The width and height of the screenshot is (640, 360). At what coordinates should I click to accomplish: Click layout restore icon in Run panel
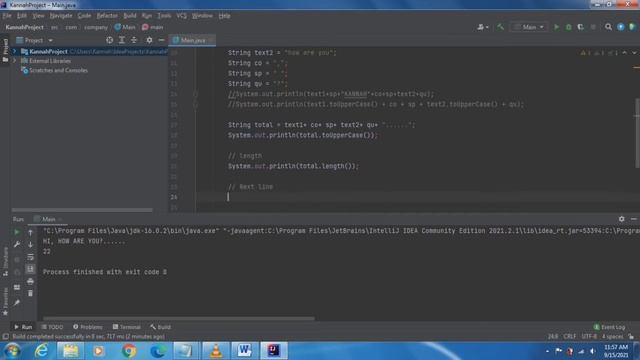(17, 287)
